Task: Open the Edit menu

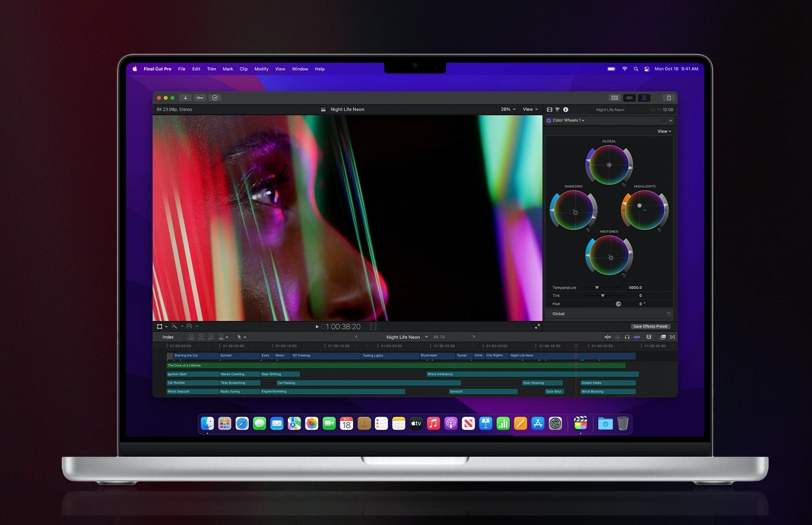Action: pos(196,69)
